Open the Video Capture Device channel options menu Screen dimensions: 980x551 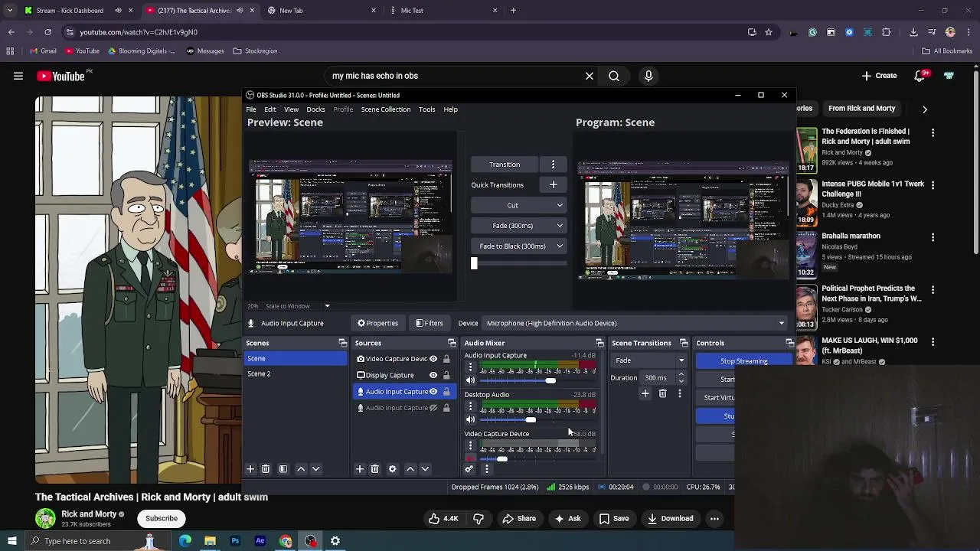click(470, 446)
